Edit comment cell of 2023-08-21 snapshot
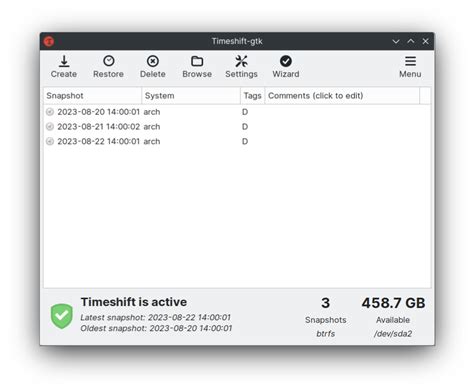The width and height of the screenshot is (474, 392). [342, 127]
